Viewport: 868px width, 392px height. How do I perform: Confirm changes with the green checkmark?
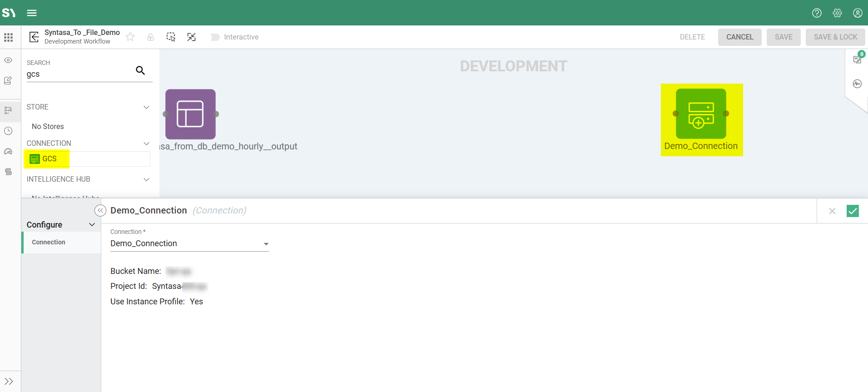853,211
